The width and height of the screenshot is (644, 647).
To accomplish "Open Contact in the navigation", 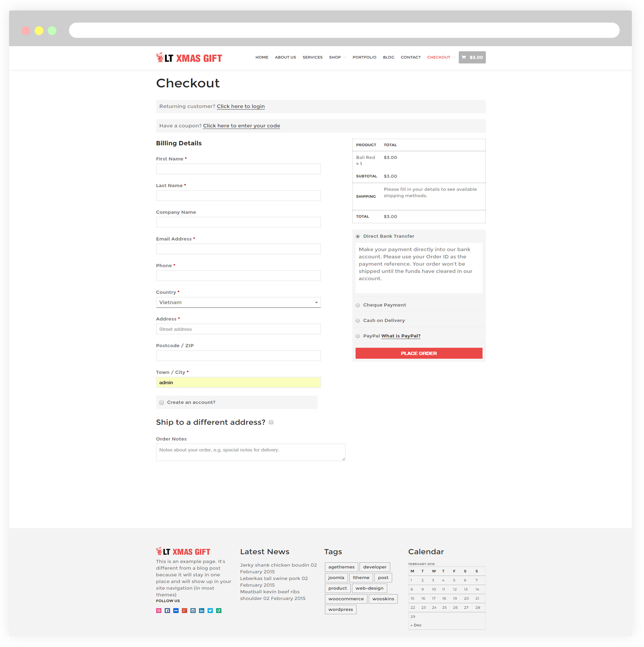I will click(x=410, y=57).
